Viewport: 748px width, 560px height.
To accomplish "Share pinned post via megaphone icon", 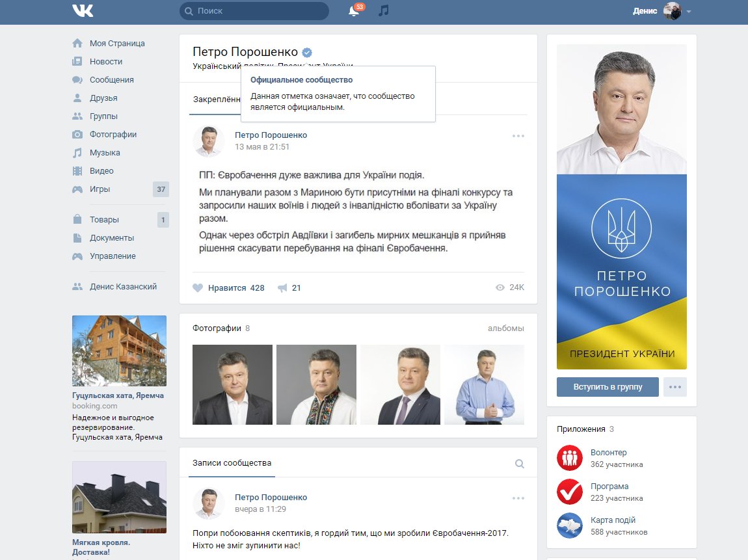I will click(282, 287).
